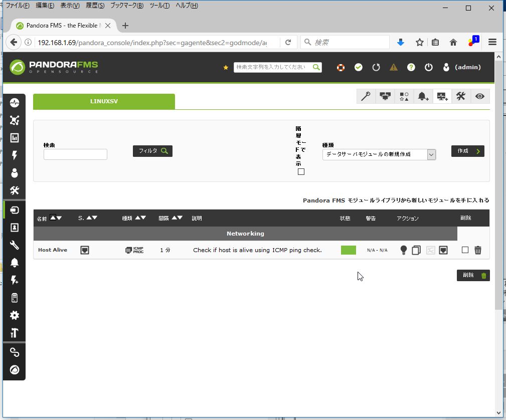Screen dimensions: 506x420
Task: Click the lifebuoy support icon in header
Action: click(x=341, y=68)
